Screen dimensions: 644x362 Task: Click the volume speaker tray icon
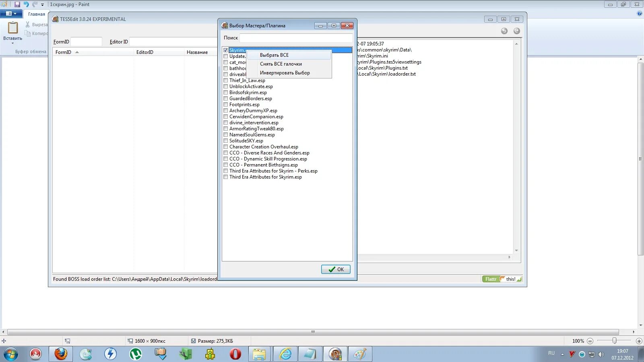pyautogui.click(x=601, y=354)
